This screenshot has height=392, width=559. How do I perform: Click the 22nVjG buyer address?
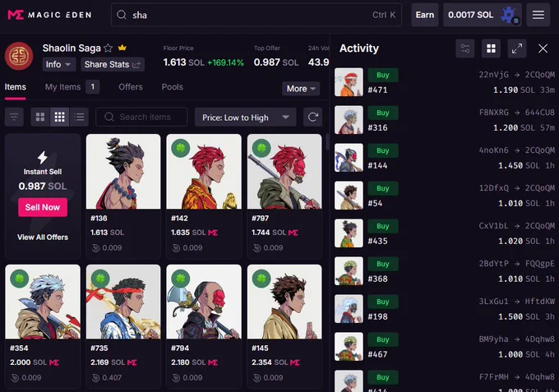pos(493,75)
